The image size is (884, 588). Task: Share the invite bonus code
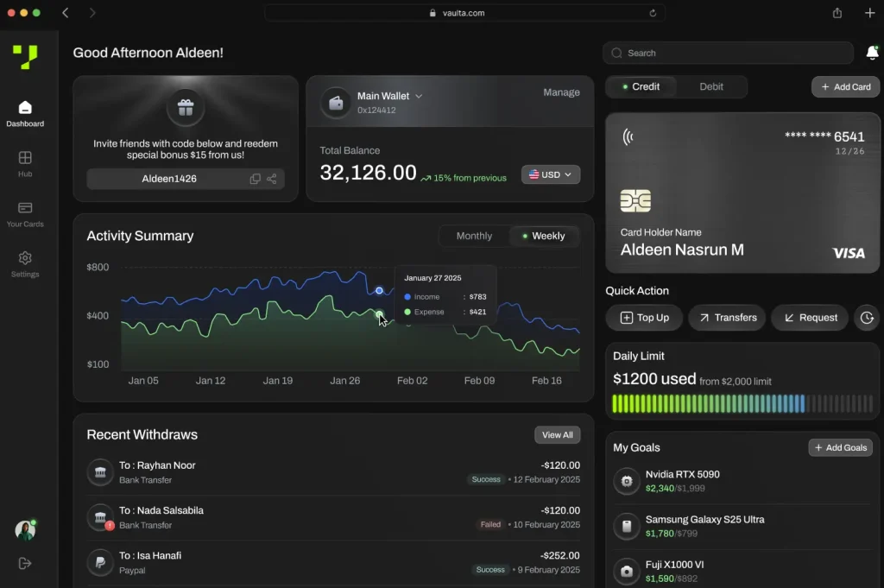click(271, 179)
